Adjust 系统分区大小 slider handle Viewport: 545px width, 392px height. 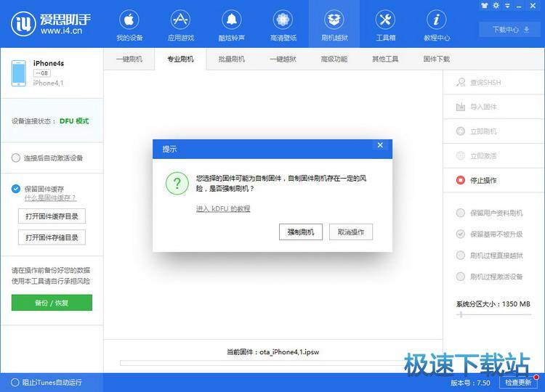(461, 314)
